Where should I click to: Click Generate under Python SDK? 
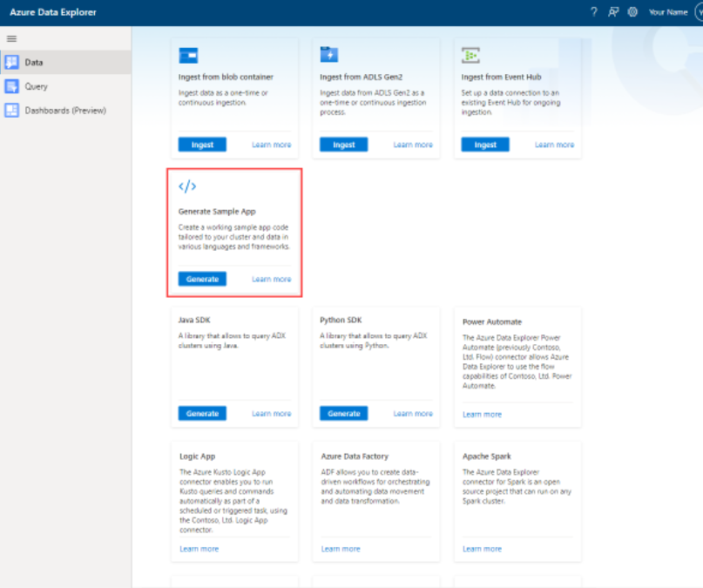tap(344, 413)
